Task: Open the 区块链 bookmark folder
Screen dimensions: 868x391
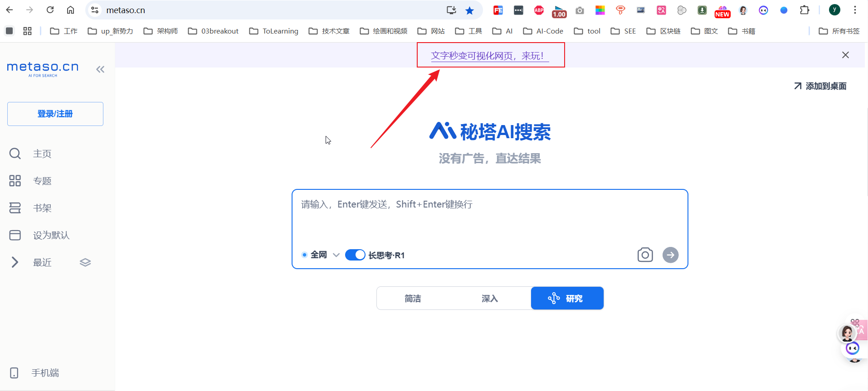Action: tap(663, 31)
